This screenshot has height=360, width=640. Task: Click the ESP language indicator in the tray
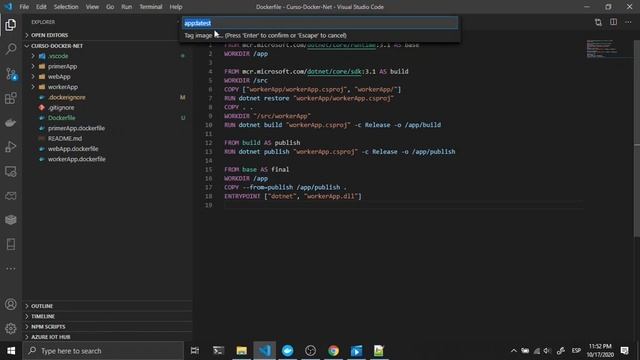[x=576, y=351]
